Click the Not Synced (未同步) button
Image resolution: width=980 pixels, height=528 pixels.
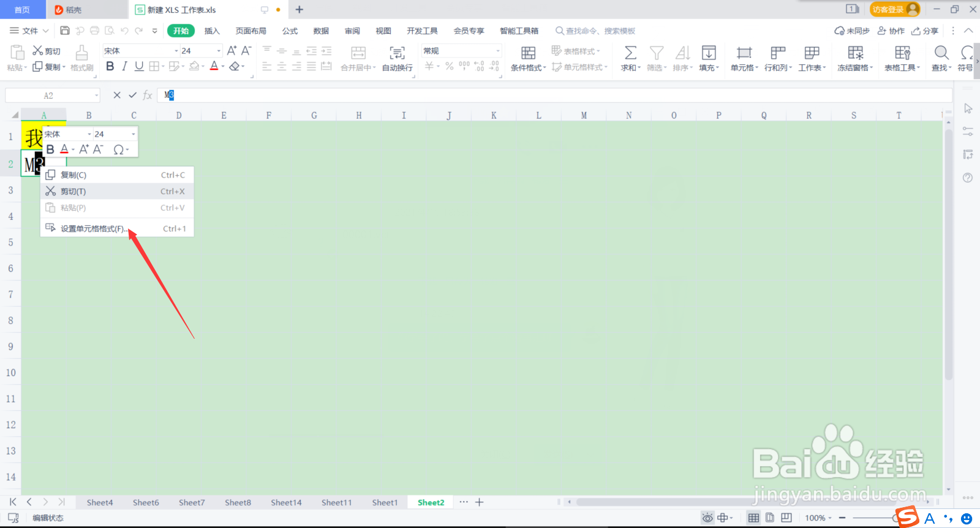pyautogui.click(x=852, y=31)
